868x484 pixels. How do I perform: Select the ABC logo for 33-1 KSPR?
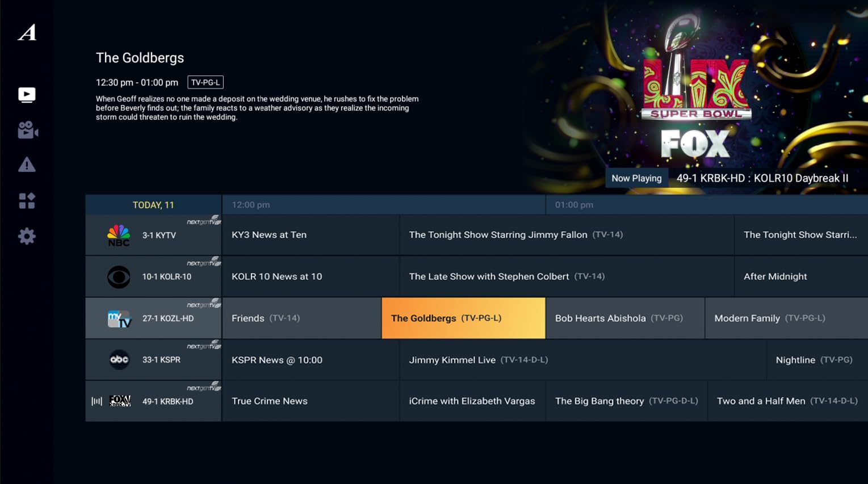[119, 359]
